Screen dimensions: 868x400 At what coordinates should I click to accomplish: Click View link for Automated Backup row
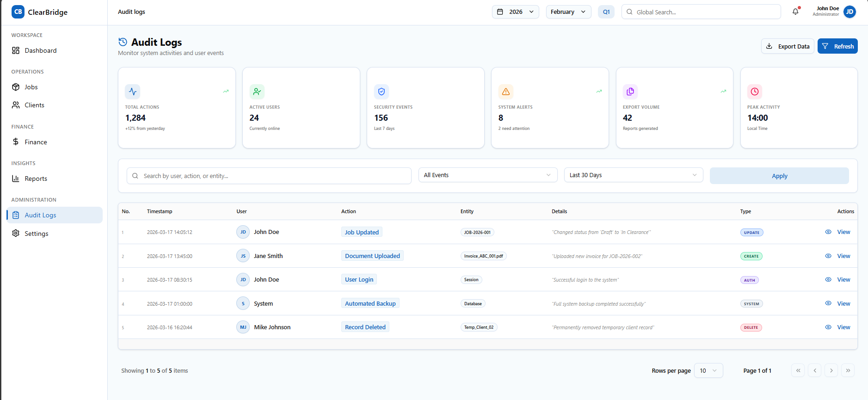[x=843, y=303]
